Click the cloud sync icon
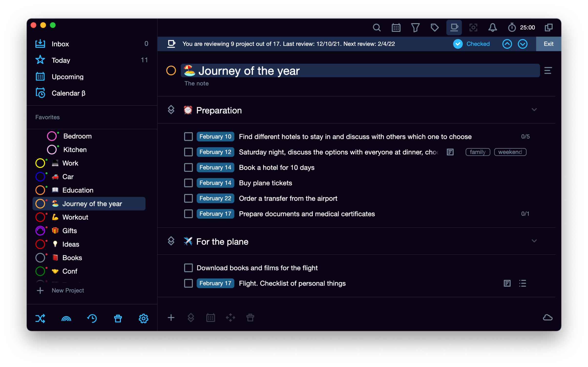The height and width of the screenshot is (367, 588). point(548,317)
